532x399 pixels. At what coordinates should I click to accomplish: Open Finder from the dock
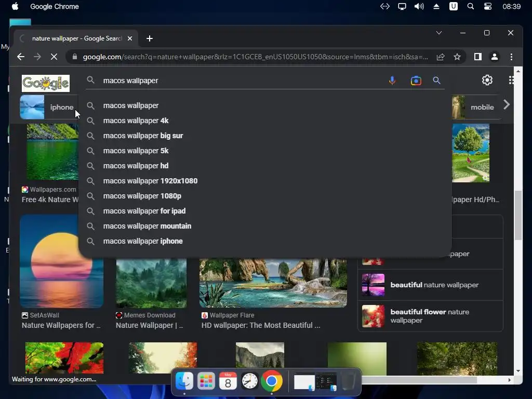tap(184, 381)
